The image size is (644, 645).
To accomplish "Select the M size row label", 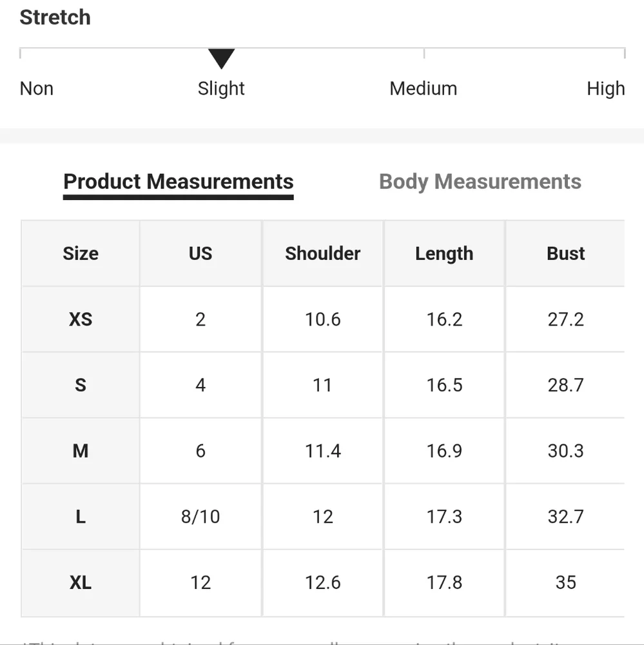I will click(x=81, y=451).
